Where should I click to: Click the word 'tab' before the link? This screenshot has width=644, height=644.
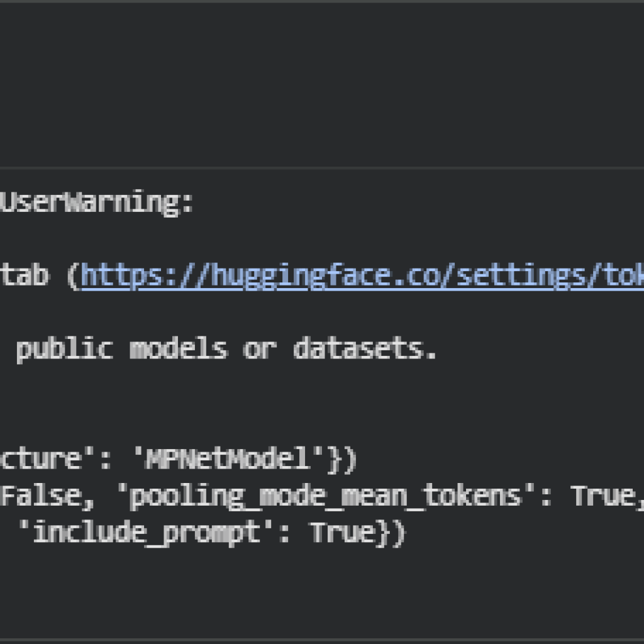point(25,275)
